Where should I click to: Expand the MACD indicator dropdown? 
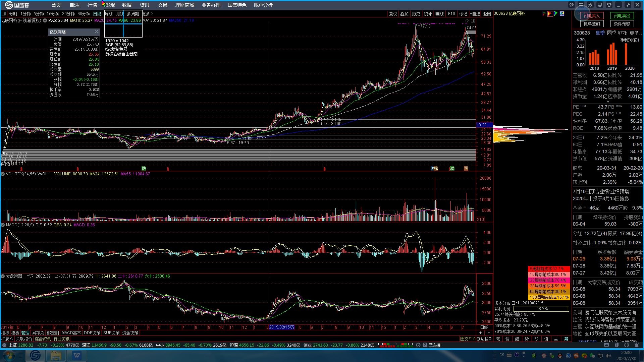3,225
